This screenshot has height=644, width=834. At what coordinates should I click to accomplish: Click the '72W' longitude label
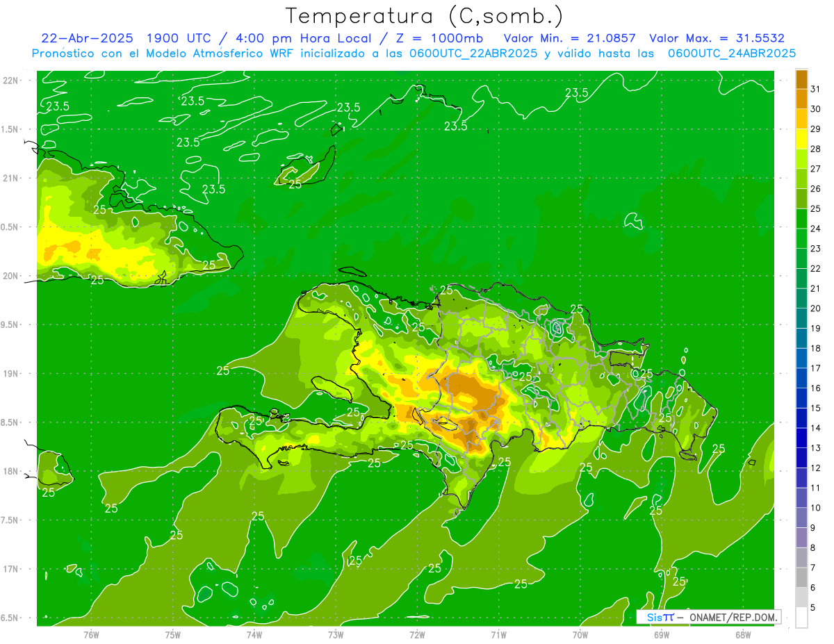[417, 634]
